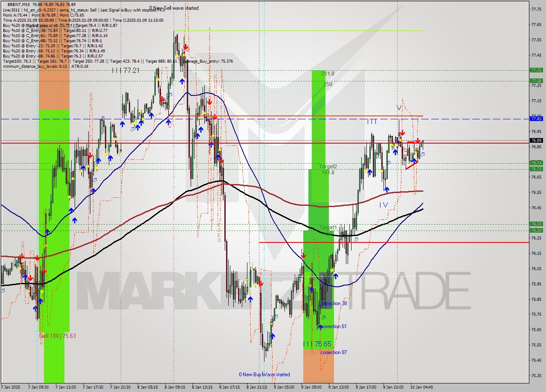Click the 'I I I 75.65' wave label
546x392 pixels.
pyautogui.click(x=317, y=344)
